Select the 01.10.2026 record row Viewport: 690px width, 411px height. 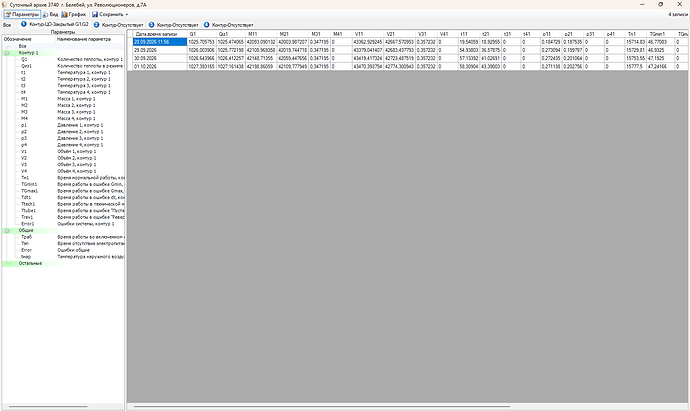409,66
